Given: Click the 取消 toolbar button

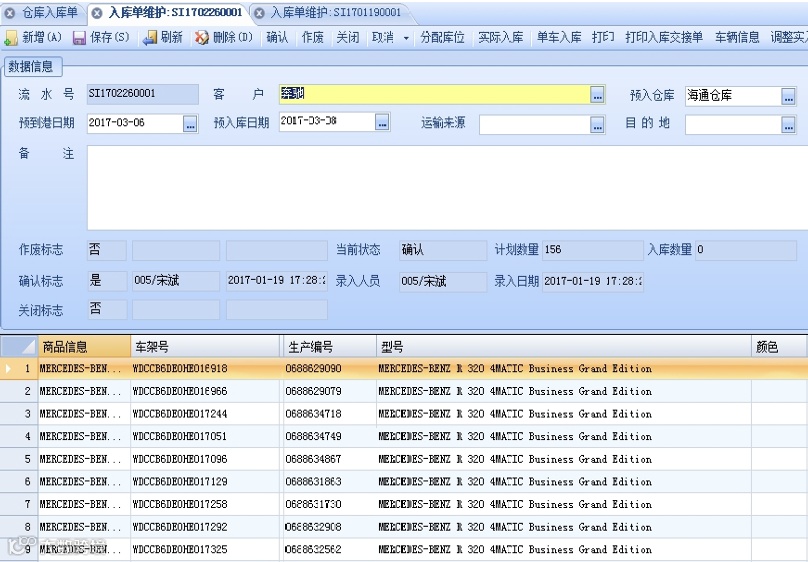Looking at the screenshot, I should (x=382, y=37).
